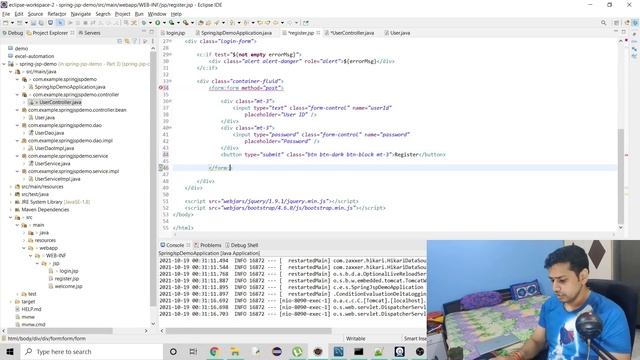This screenshot has width=640, height=360.
Task: Open the Window menu
Action: click(157, 14)
